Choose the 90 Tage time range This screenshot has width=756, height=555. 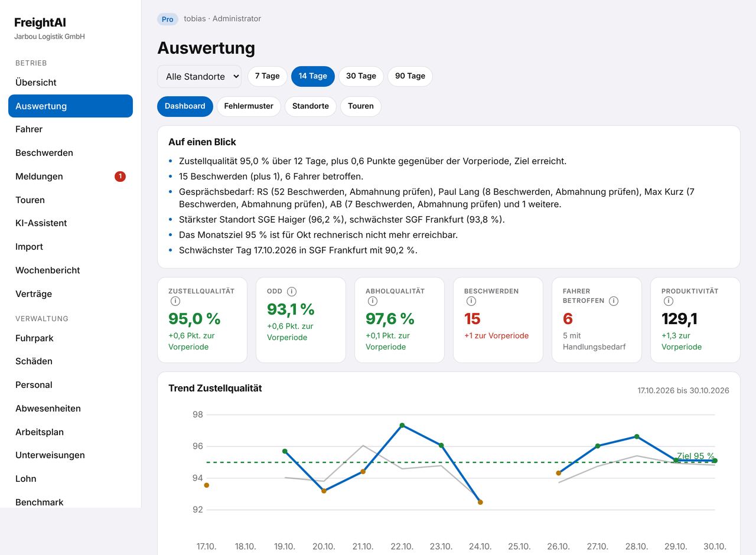pos(410,76)
